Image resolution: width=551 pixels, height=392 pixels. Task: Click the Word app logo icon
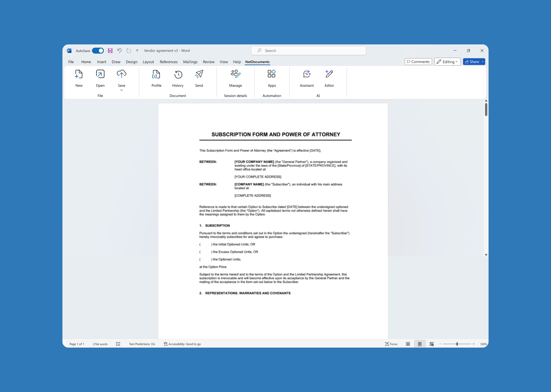(69, 51)
